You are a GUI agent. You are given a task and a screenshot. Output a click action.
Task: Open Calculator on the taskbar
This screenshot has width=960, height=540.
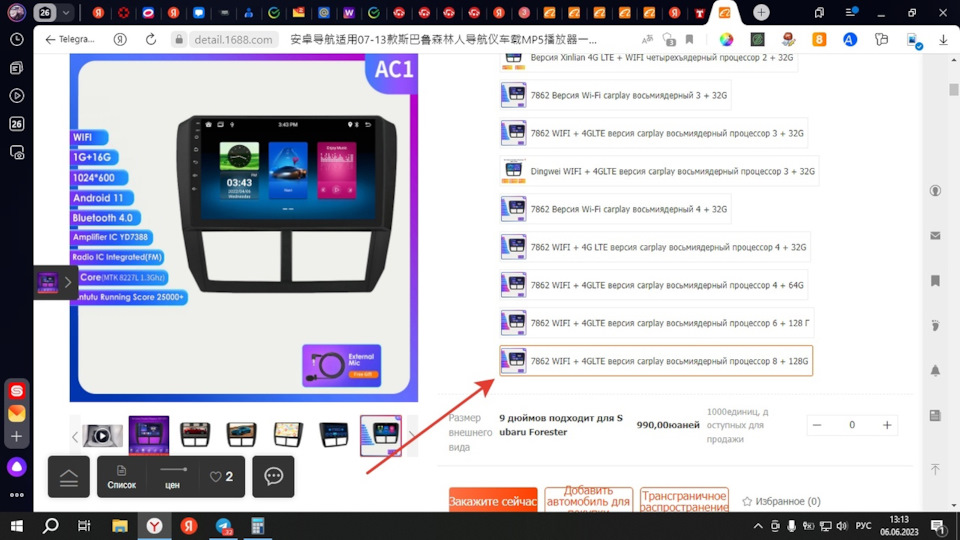click(x=258, y=526)
